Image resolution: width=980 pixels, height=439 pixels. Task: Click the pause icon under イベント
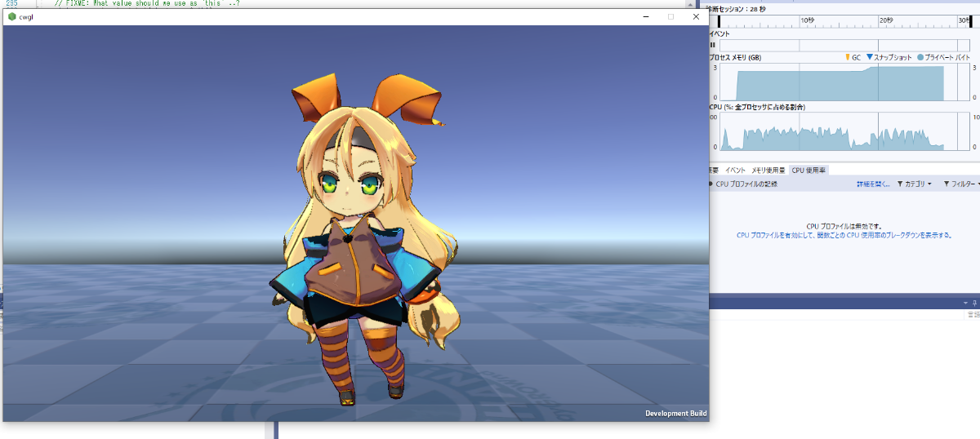point(712,45)
